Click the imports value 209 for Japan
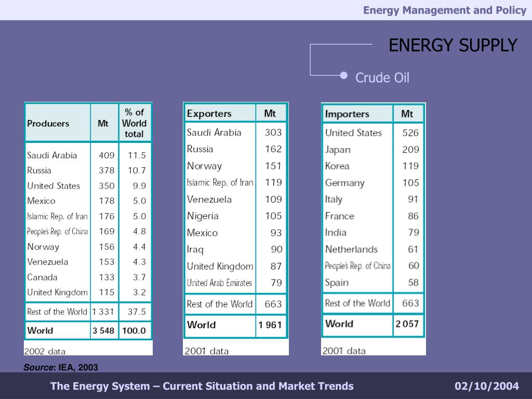 (x=410, y=149)
